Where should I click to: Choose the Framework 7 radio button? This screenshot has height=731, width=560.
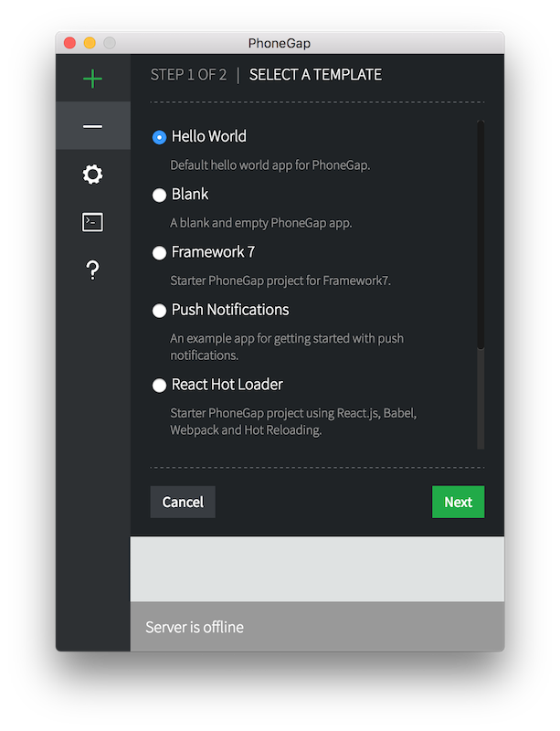tap(159, 253)
